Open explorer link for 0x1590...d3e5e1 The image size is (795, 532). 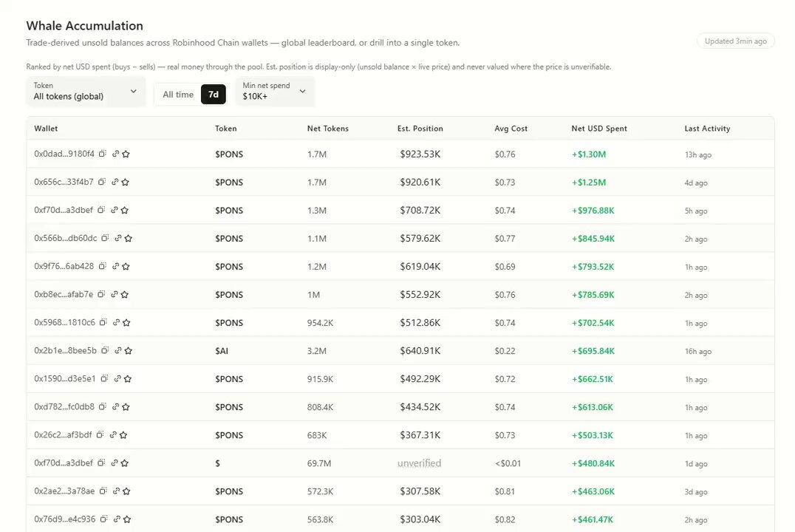[x=117, y=378]
